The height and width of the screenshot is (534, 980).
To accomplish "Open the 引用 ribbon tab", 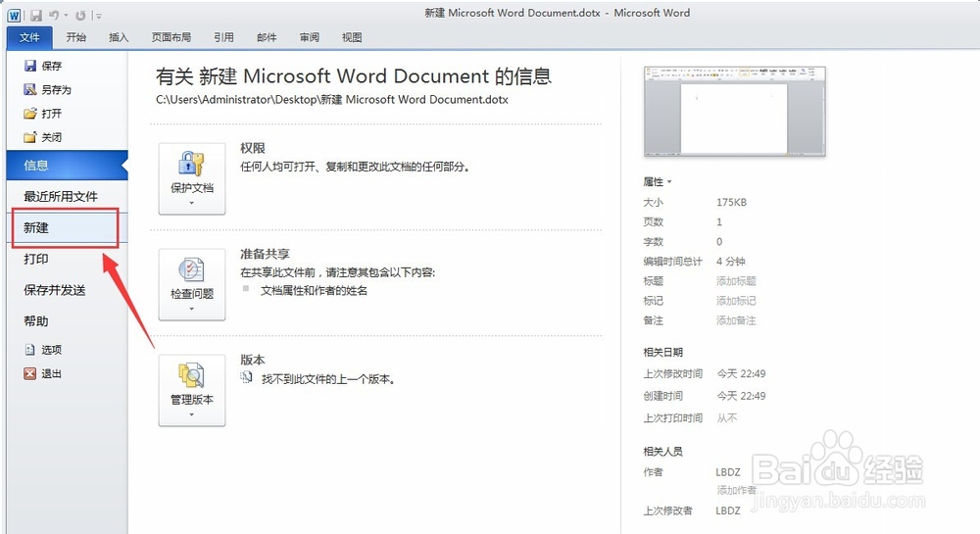I will pyautogui.click(x=223, y=37).
